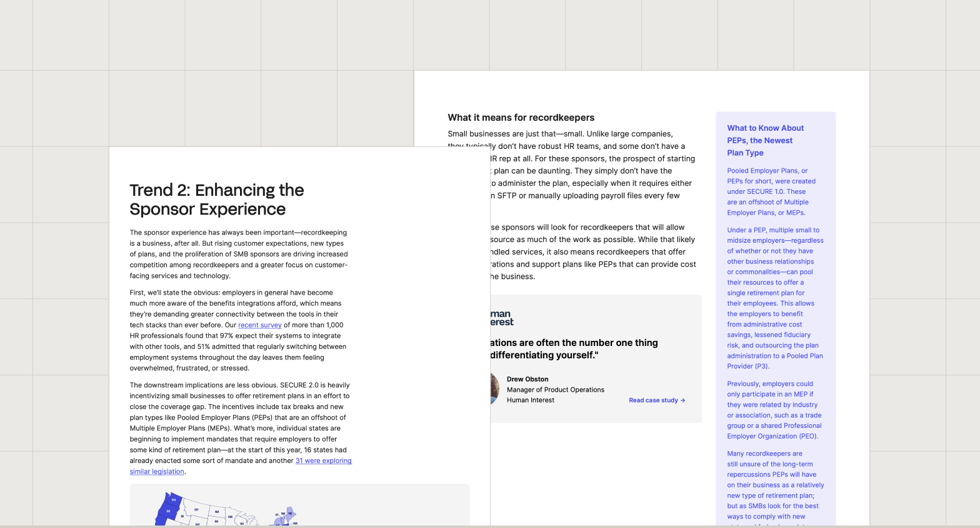
Task: Click the paragraph starting "The sponsor experience has always"
Action: (x=239, y=254)
